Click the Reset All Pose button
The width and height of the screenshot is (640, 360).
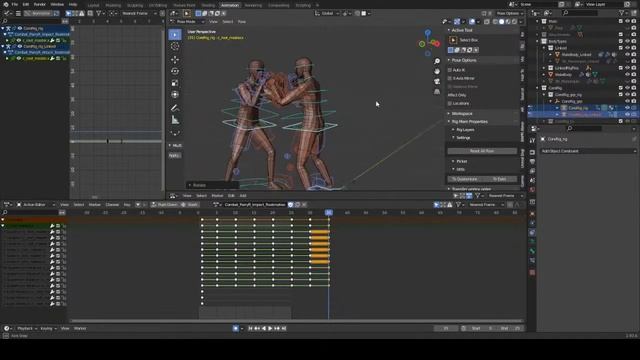pos(482,151)
